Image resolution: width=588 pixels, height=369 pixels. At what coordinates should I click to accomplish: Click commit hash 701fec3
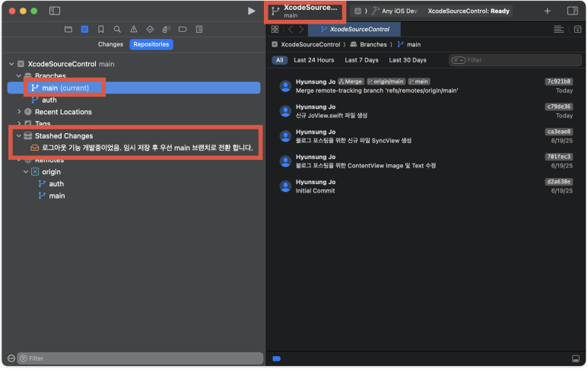click(559, 157)
